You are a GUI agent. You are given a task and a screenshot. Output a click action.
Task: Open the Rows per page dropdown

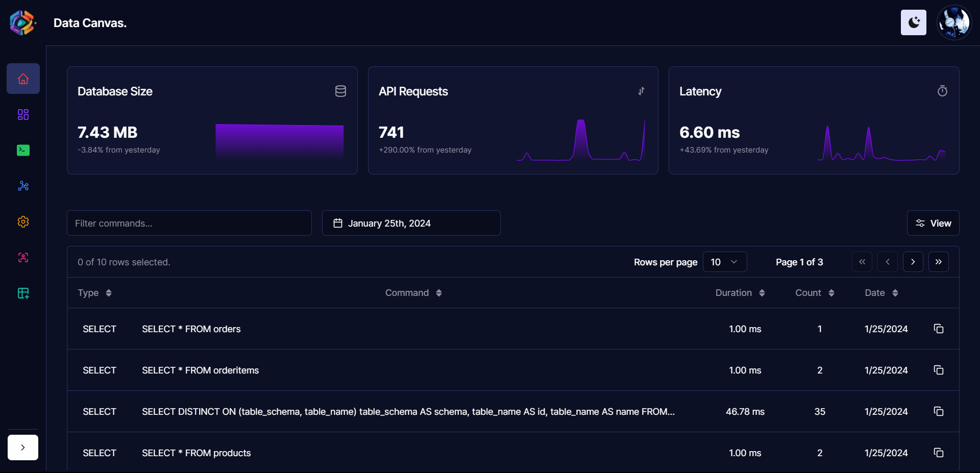point(725,262)
